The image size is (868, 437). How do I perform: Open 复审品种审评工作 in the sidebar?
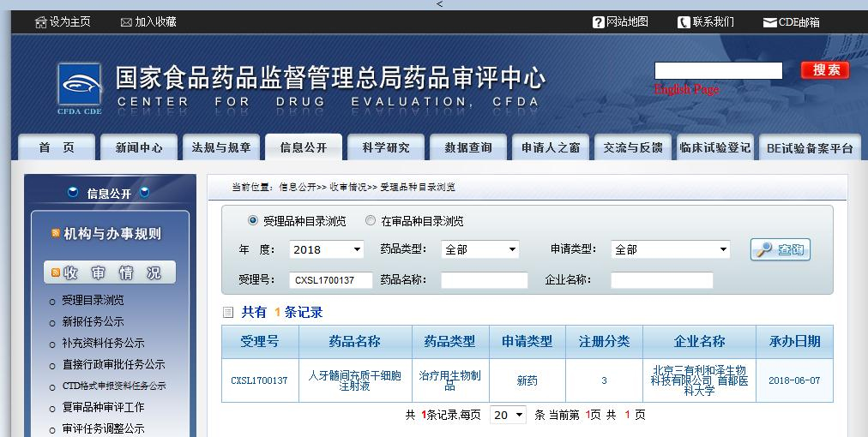click(x=103, y=407)
